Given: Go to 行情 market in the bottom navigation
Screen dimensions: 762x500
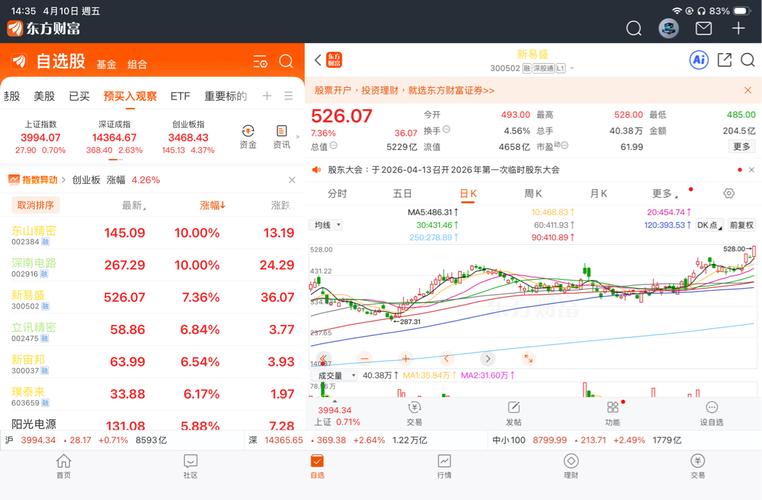Looking at the screenshot, I should (x=444, y=466).
